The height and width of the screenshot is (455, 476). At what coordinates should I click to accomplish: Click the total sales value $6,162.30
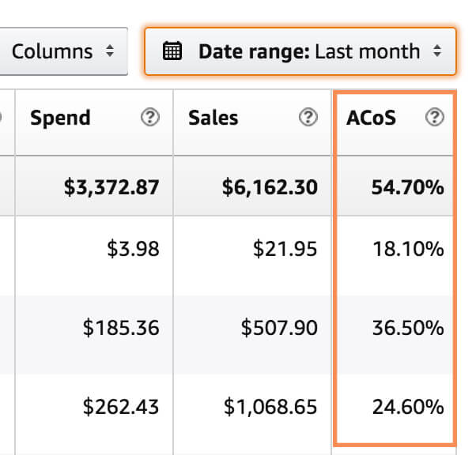(x=268, y=187)
